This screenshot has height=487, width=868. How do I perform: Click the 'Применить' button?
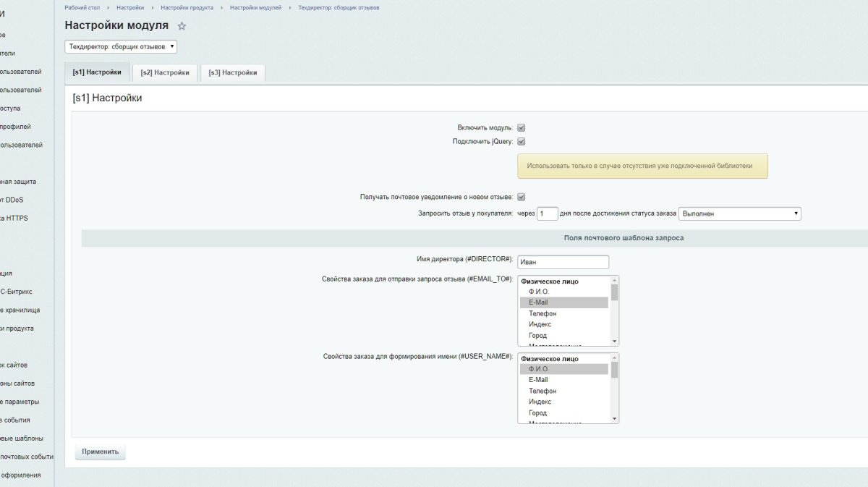point(100,452)
